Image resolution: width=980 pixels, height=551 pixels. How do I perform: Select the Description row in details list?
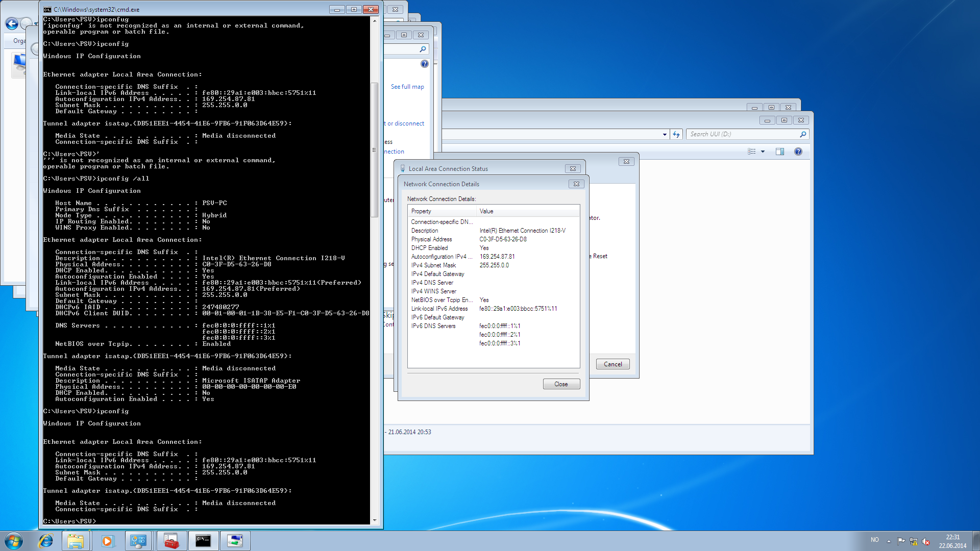click(493, 231)
